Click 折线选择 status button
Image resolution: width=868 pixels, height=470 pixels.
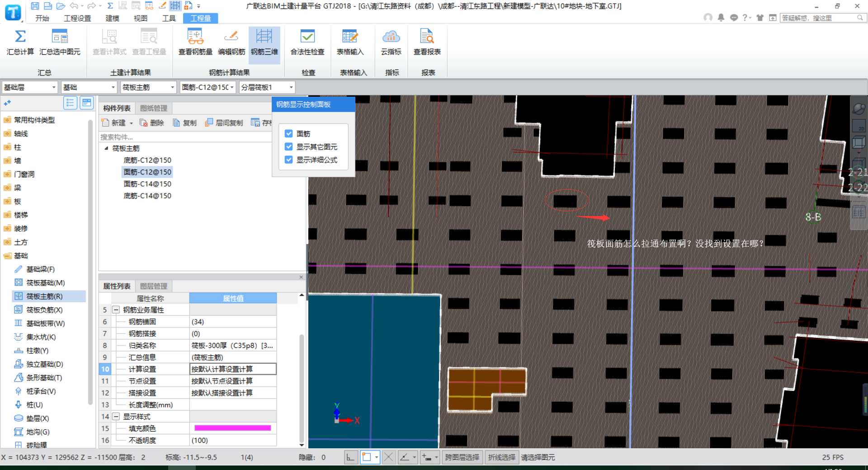[501, 457]
